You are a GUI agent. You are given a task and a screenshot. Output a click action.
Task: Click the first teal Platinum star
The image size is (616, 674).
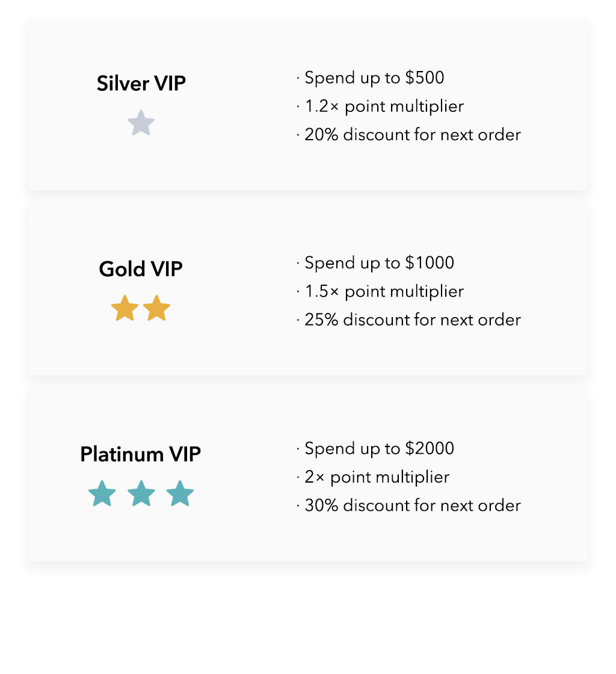(x=102, y=493)
